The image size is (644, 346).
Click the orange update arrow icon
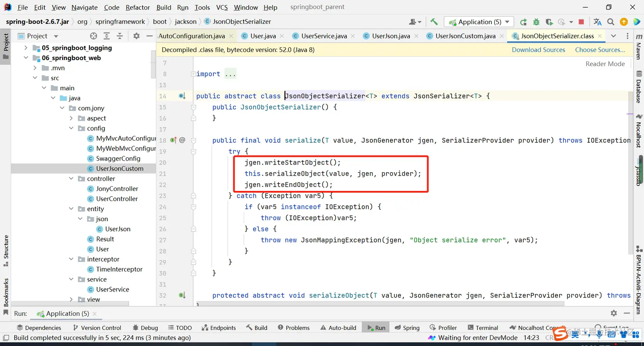pyautogui.click(x=624, y=22)
